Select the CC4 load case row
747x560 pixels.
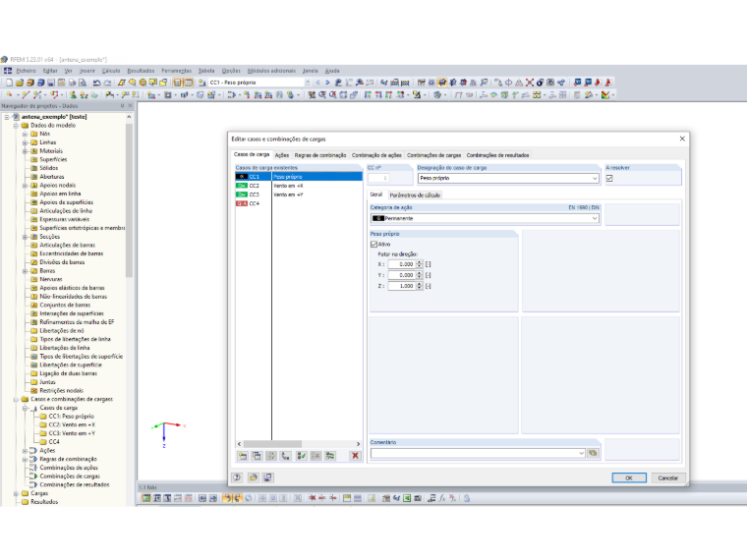(298, 203)
